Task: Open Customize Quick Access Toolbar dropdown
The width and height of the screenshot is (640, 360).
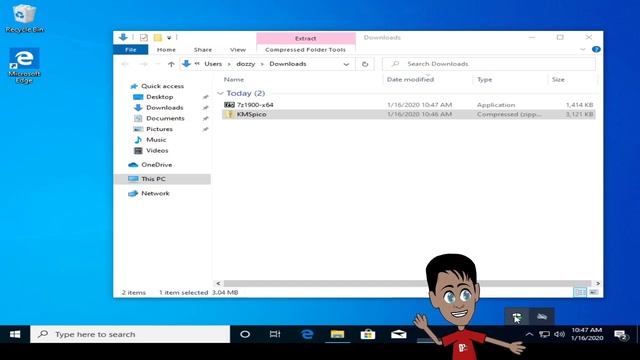Action: pos(169,38)
